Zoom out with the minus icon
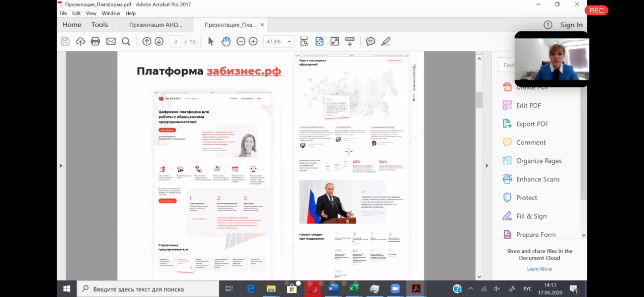The height and width of the screenshot is (297, 644). [241, 42]
